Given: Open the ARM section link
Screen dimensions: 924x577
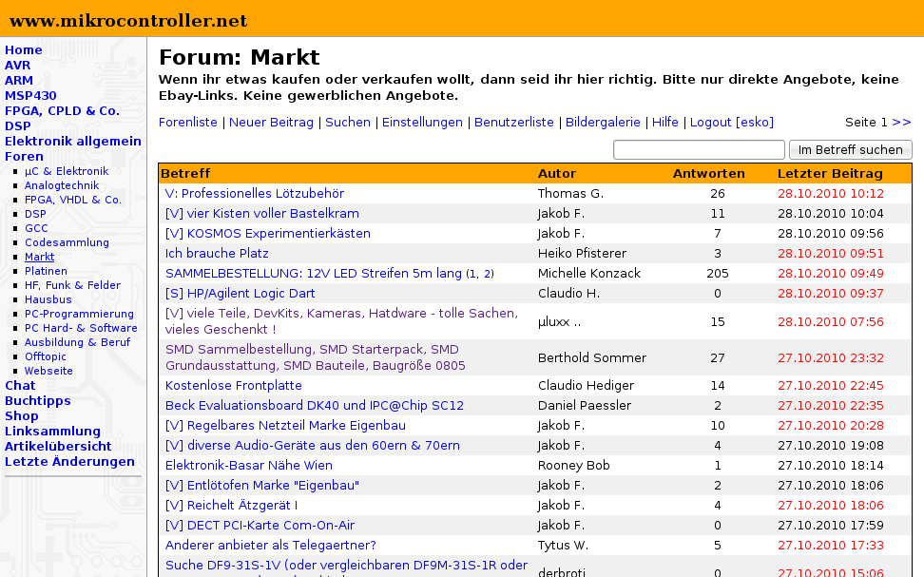Looking at the screenshot, I should tap(19, 81).
